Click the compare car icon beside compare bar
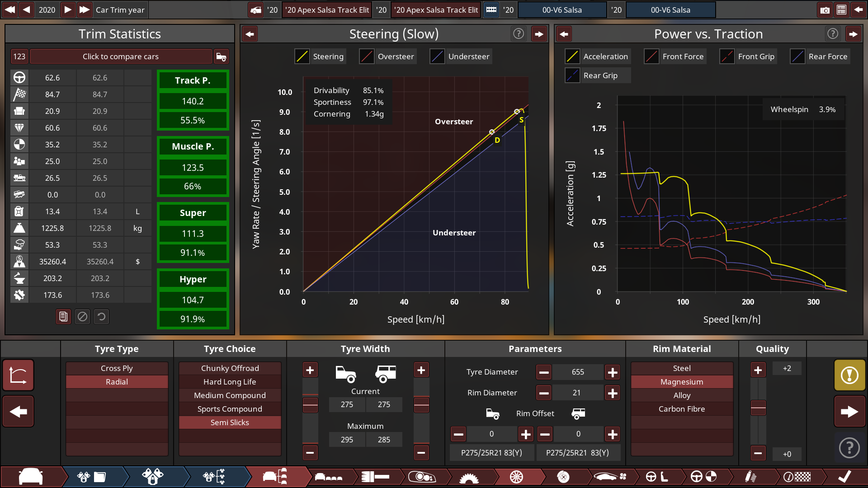 coord(221,56)
